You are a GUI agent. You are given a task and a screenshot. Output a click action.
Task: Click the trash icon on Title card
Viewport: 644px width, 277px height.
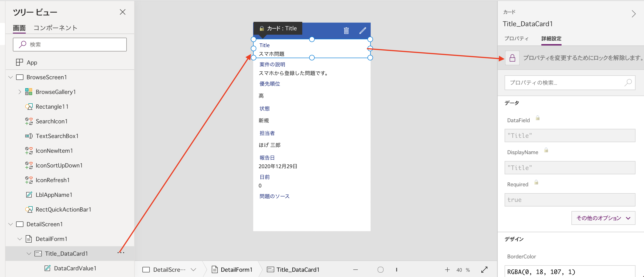(x=346, y=31)
